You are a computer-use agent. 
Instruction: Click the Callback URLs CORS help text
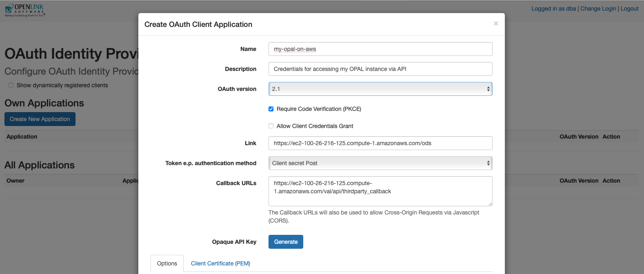click(x=374, y=217)
